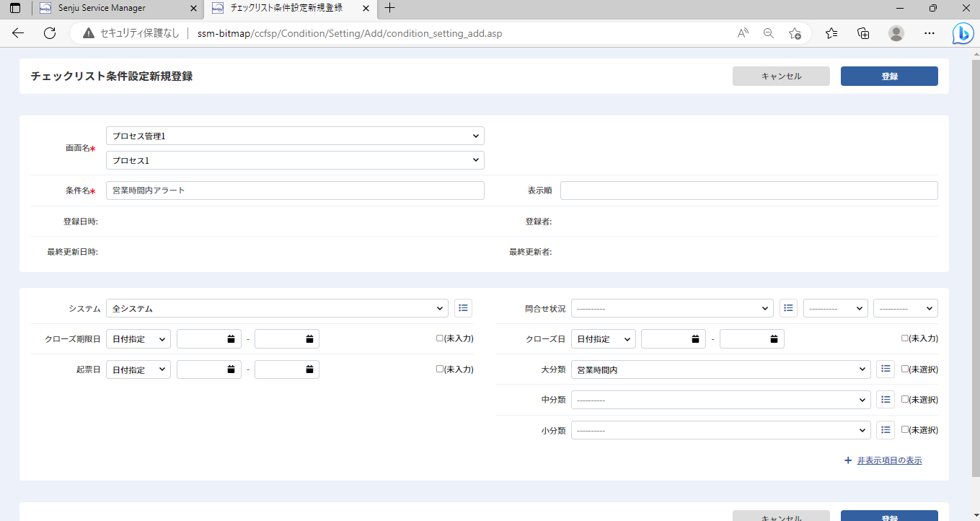The image size is (980, 521).
Task: Open browser settings and more menu
Action: pyautogui.click(x=930, y=33)
